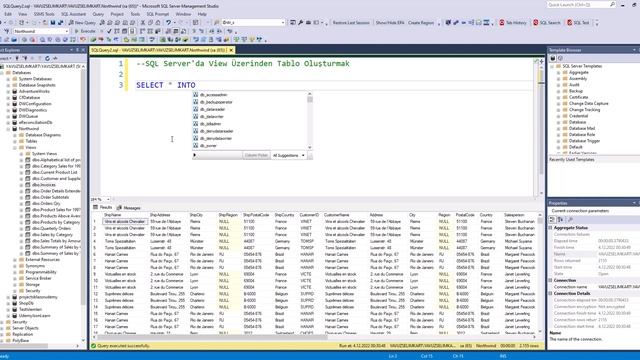
Task: Select the ShopDb database node
Action: click(26, 303)
